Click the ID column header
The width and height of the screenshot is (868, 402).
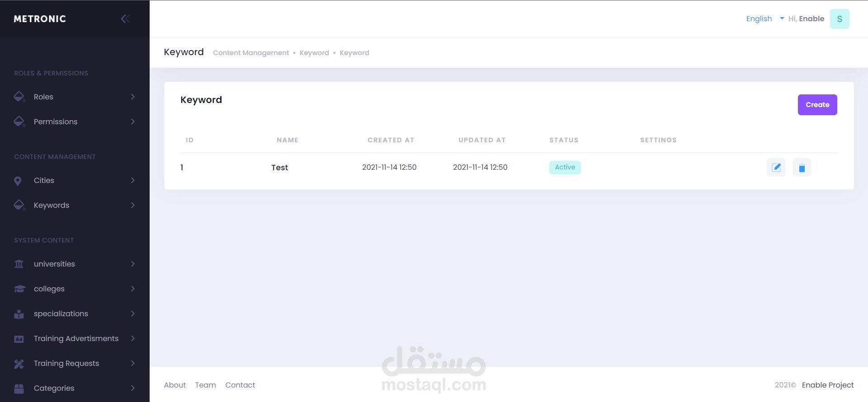tap(189, 140)
